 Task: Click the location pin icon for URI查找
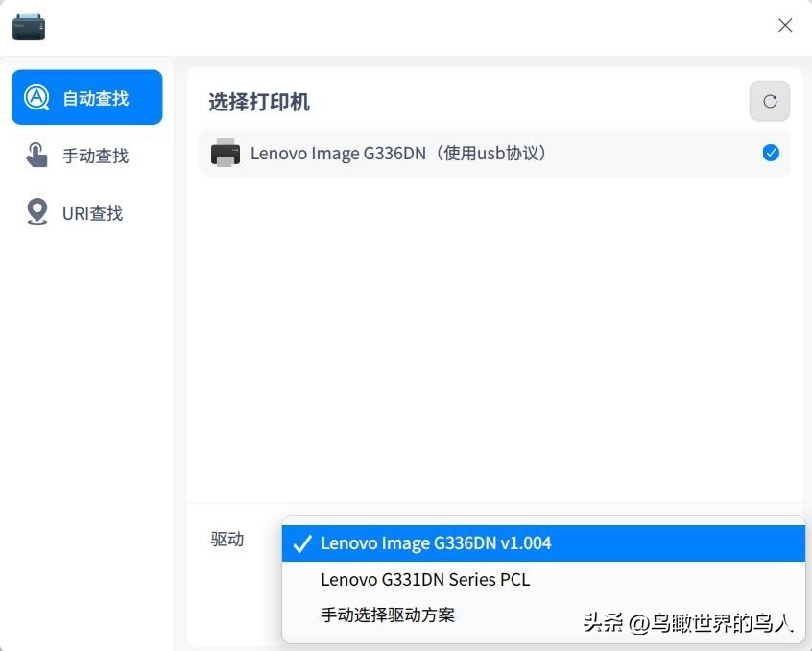point(36,212)
